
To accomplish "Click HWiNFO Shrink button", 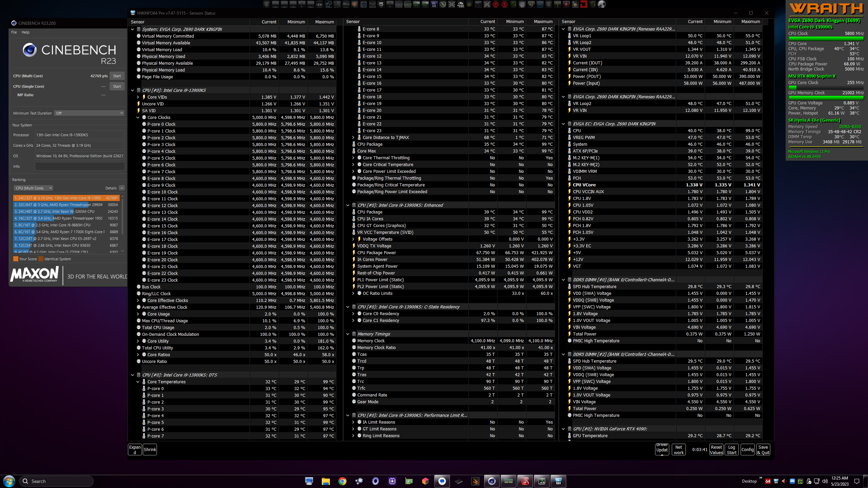I will [150, 450].
